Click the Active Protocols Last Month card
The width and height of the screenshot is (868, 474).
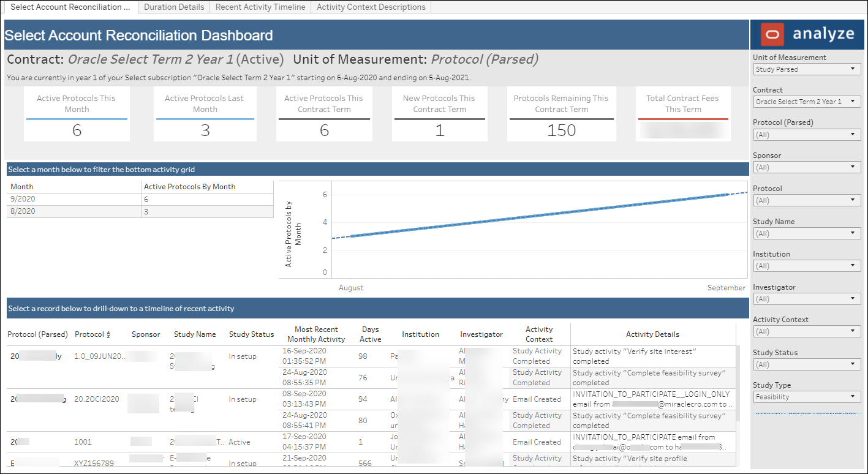(x=205, y=114)
